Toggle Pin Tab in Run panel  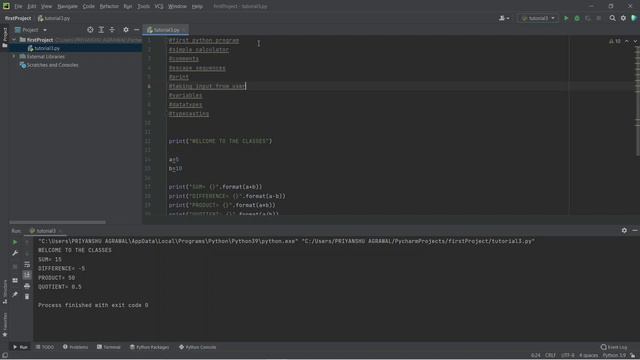[x=15, y=294]
